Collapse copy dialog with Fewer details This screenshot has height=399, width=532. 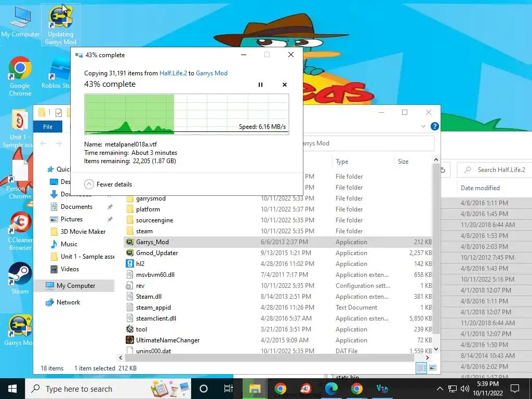point(108,184)
